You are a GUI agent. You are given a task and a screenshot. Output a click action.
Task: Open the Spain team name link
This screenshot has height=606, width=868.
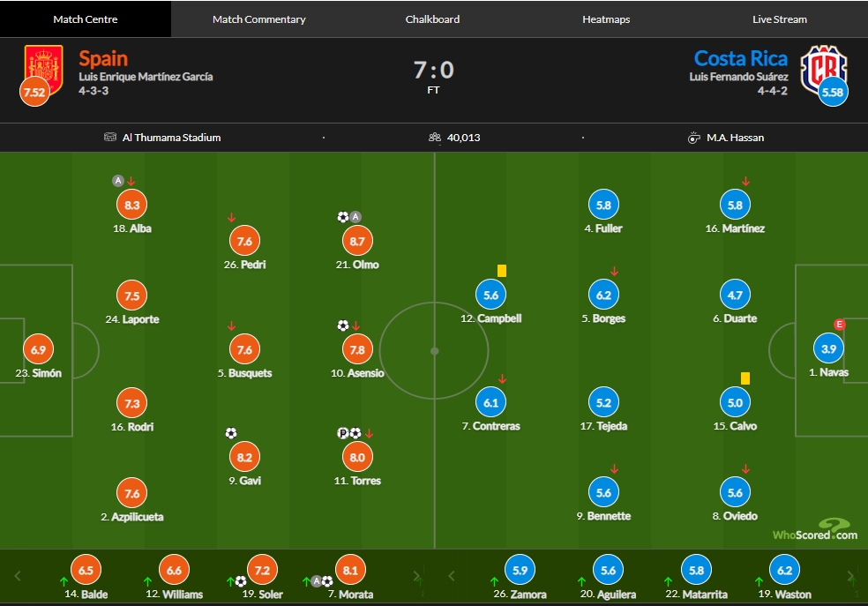103,58
